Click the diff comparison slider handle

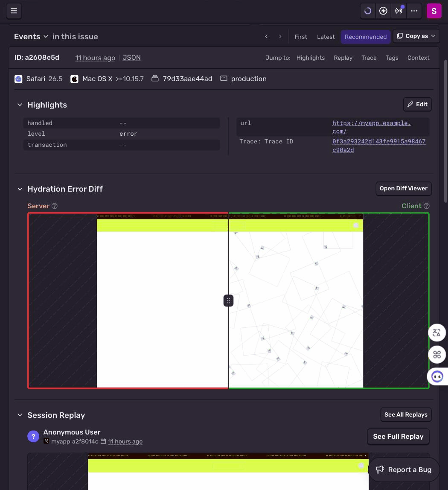tap(228, 300)
